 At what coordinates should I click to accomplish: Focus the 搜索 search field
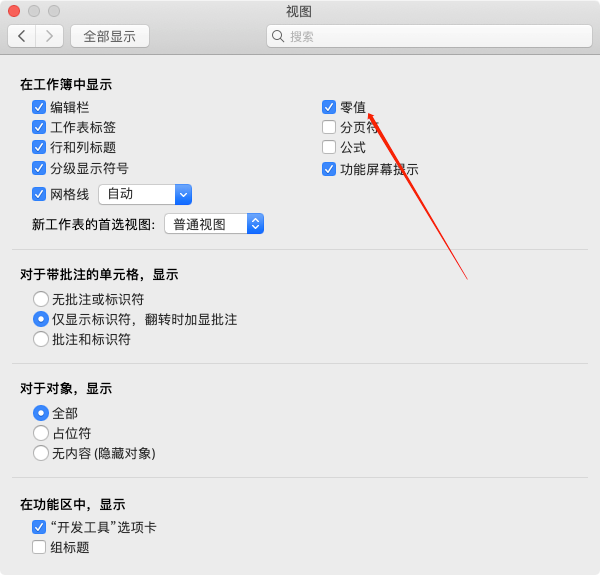tap(429, 36)
